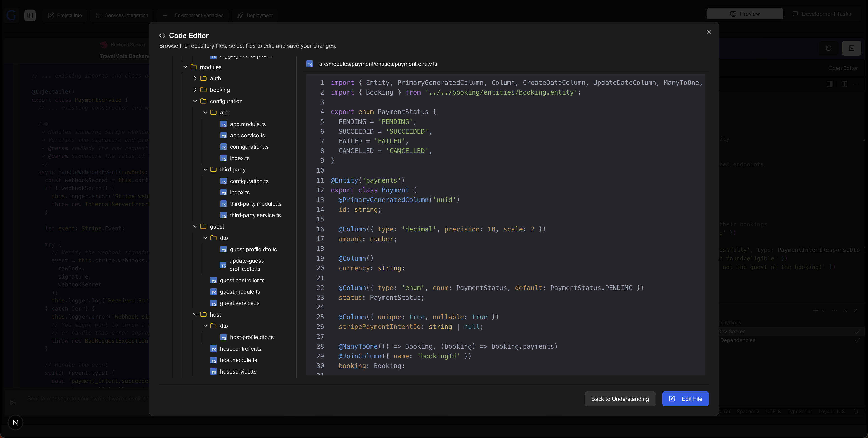This screenshot has height=438, width=868.
Task: Open host.controller.ts file
Action: (x=241, y=349)
